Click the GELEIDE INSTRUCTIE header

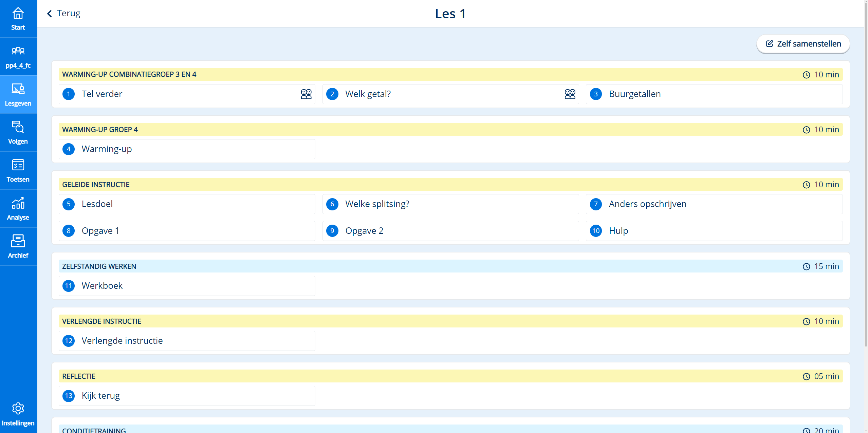tap(450, 184)
